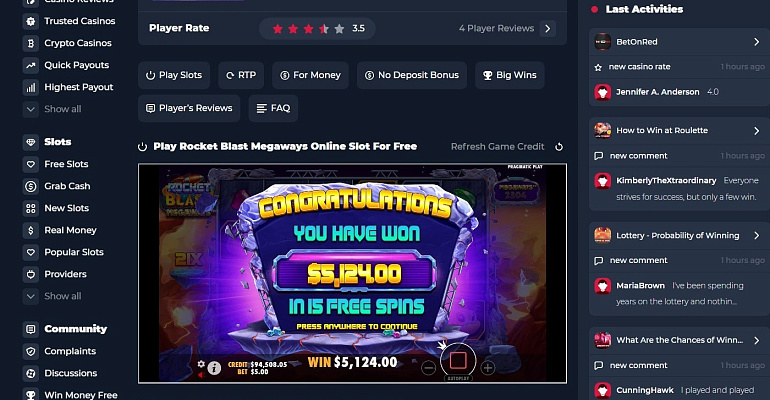Viewport: 770px width, 400px height.
Task: Decrease the bet with the minus button
Action: pyautogui.click(x=428, y=368)
